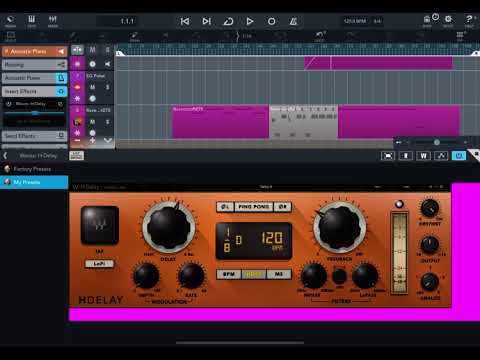This screenshot has width=480, height=360.
Task: Jump to project start with rewind icon
Action: (x=185, y=22)
